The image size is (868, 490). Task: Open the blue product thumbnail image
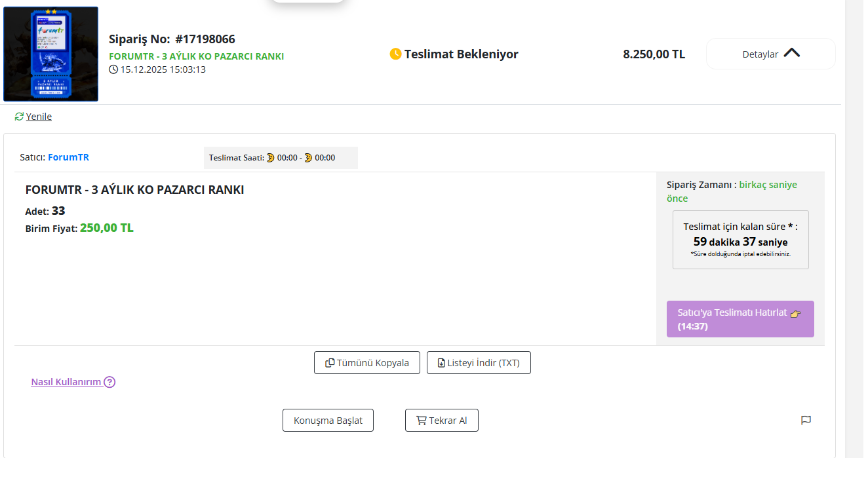(x=50, y=54)
